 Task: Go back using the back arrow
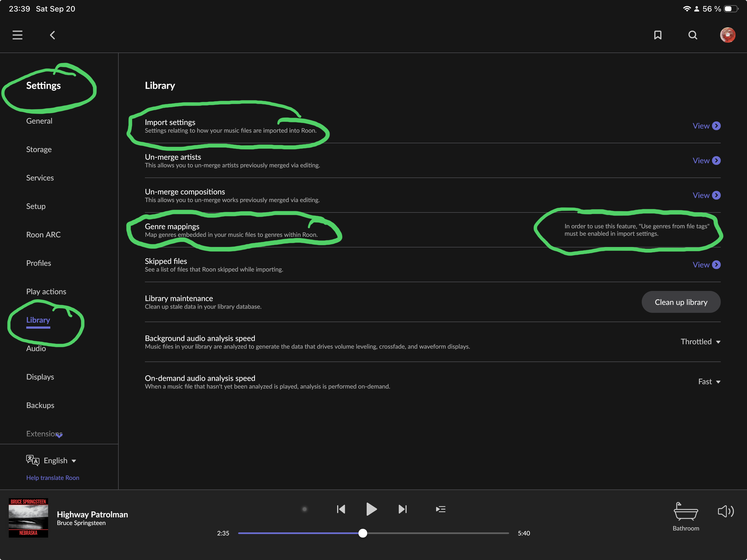point(52,35)
